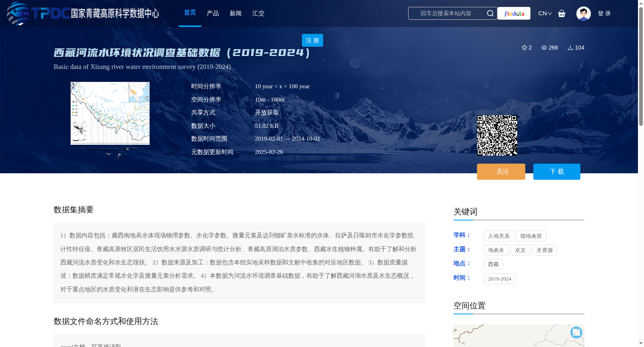
Task: Click the spatial location map preview
Action: click(x=519, y=336)
